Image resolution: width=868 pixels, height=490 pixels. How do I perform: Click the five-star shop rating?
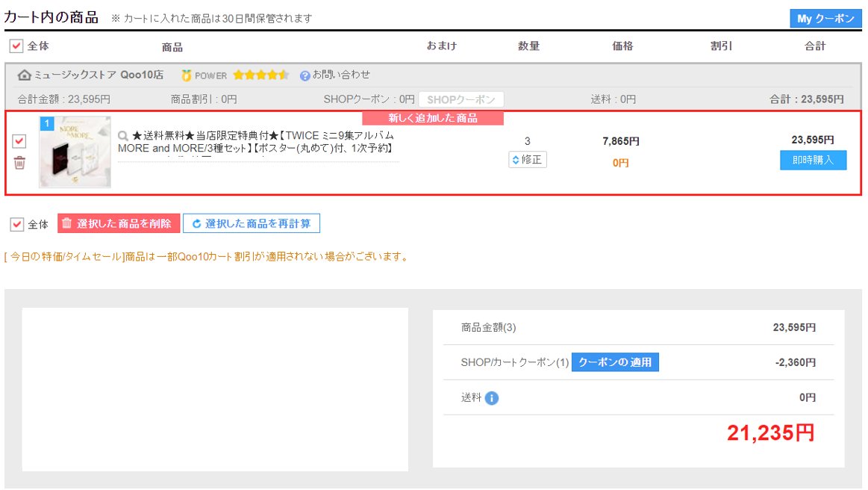(x=260, y=75)
